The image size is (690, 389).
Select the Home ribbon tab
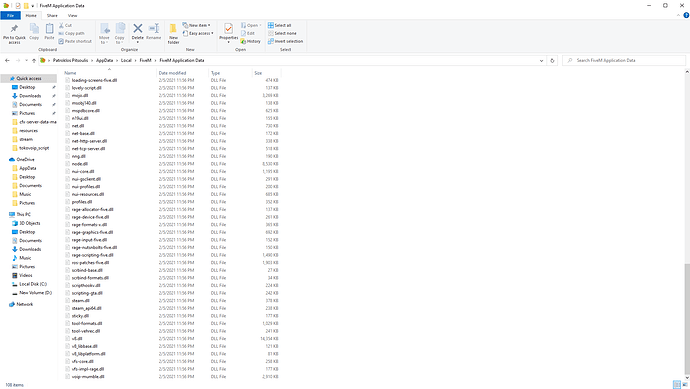pos(31,15)
